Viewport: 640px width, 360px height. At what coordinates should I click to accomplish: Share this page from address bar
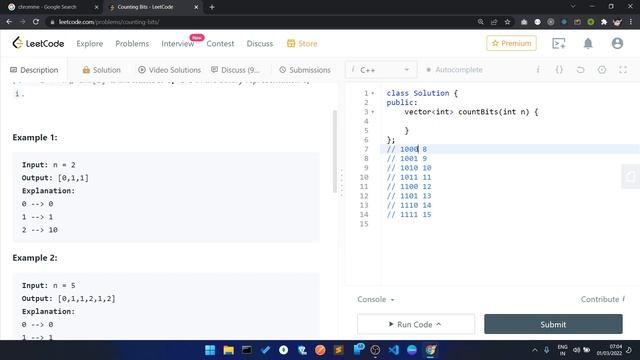coord(494,22)
